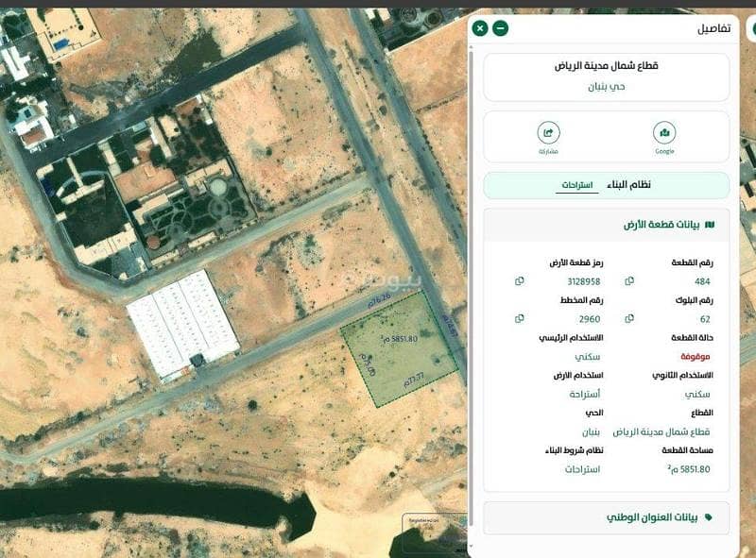Click the نظام البناء label

click(x=628, y=184)
